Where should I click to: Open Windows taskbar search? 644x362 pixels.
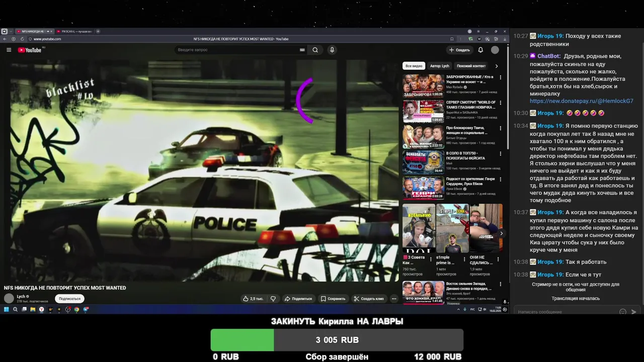click(15, 309)
